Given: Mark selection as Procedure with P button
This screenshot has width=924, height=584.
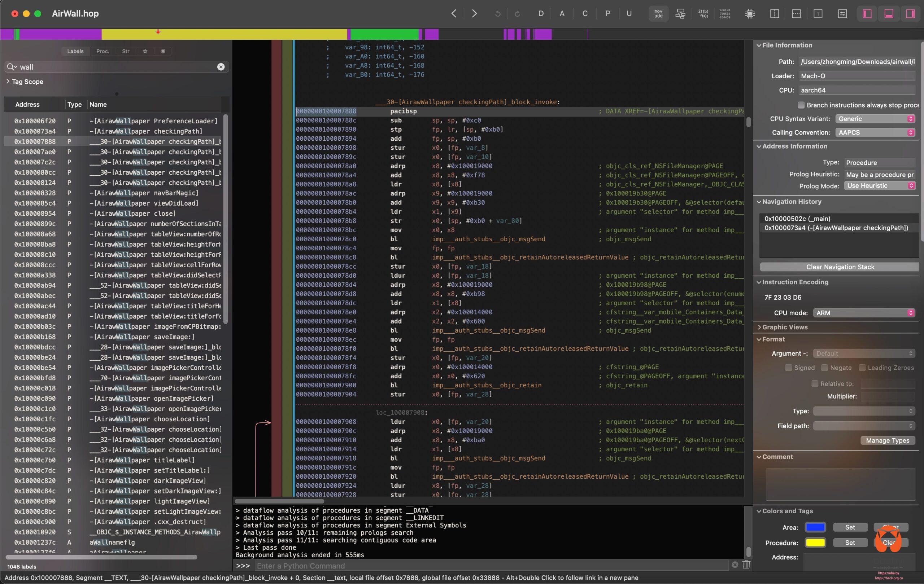Looking at the screenshot, I should tap(607, 13).
